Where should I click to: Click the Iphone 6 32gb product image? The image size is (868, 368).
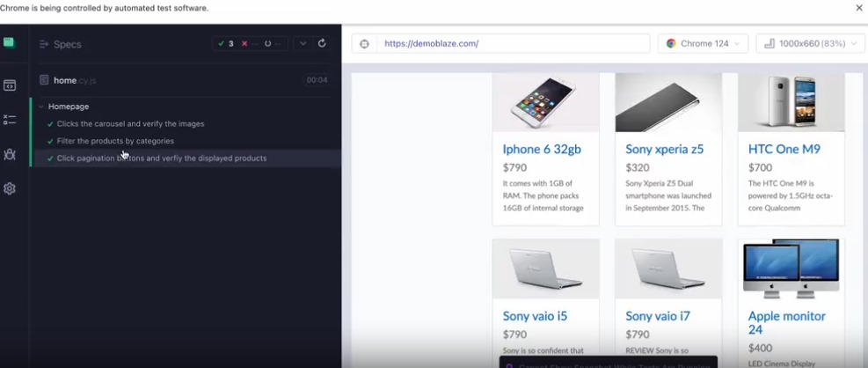546,102
